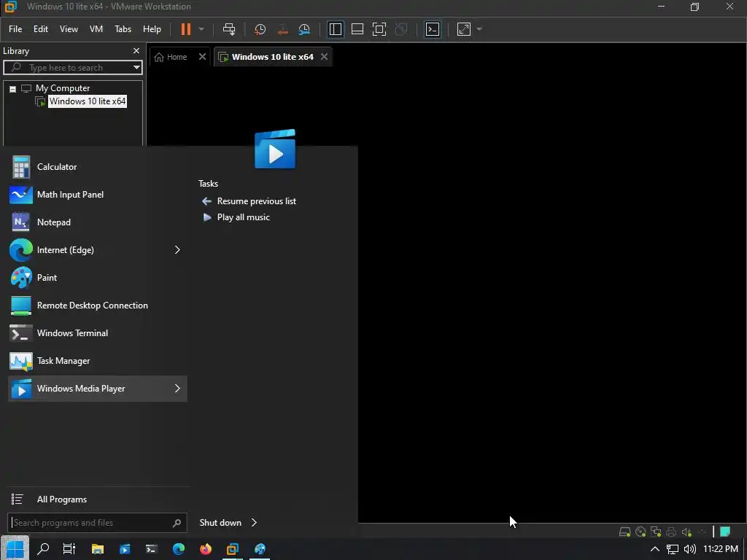
Task: Collapse the My Computer tree node
Action: 13,88
